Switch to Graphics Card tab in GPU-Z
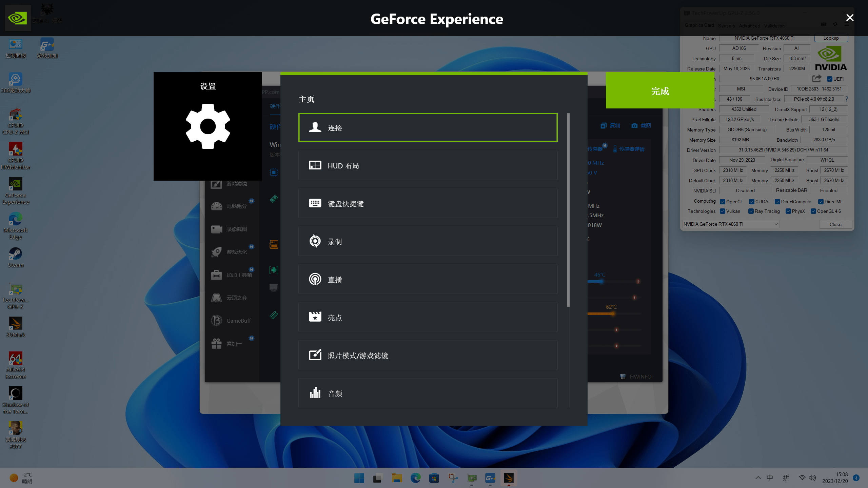The image size is (868, 488). (699, 25)
